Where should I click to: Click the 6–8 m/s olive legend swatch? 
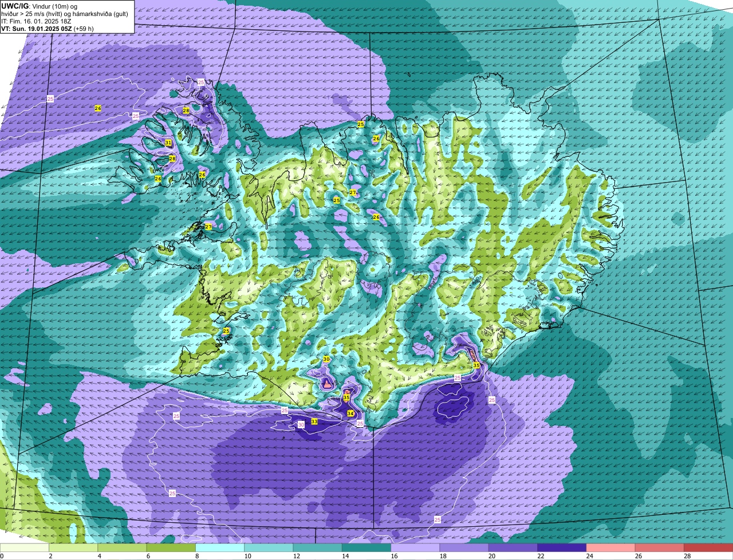tap(171, 547)
